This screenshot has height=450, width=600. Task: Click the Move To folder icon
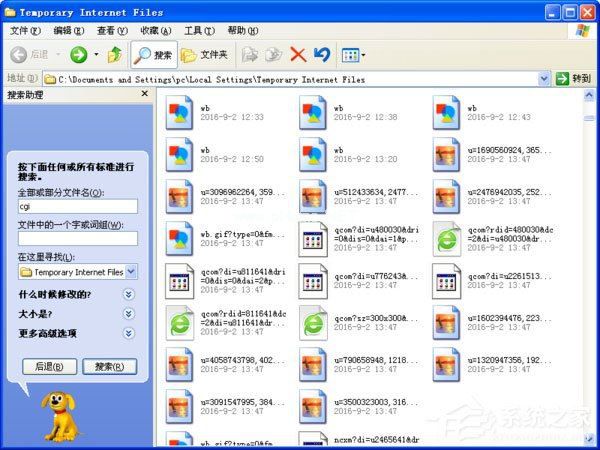[x=250, y=55]
